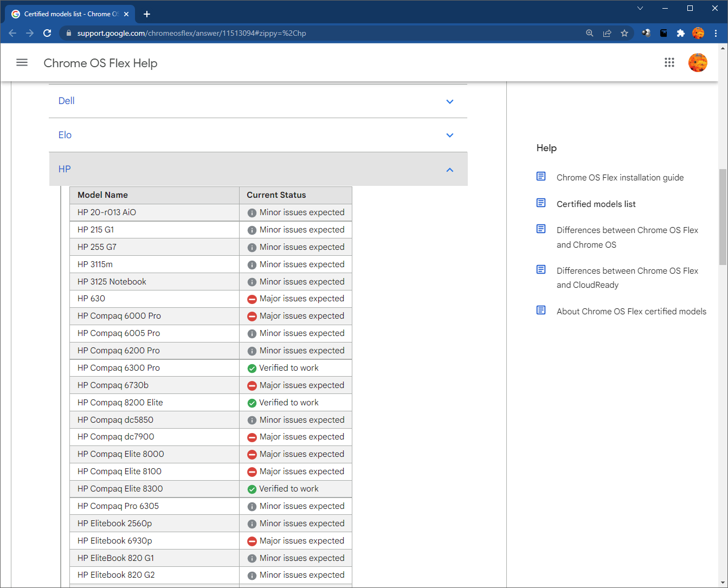Go back to previous page

pyautogui.click(x=12, y=33)
